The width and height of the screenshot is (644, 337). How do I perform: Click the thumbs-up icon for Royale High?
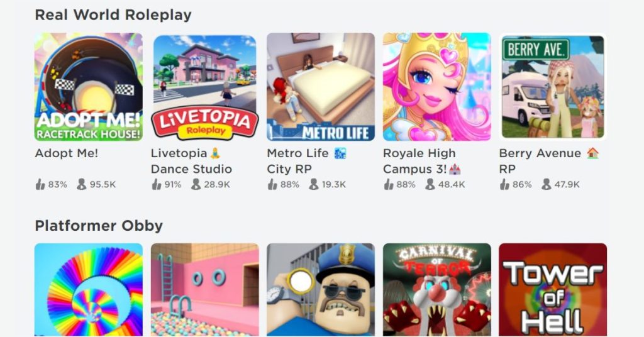pyautogui.click(x=389, y=184)
